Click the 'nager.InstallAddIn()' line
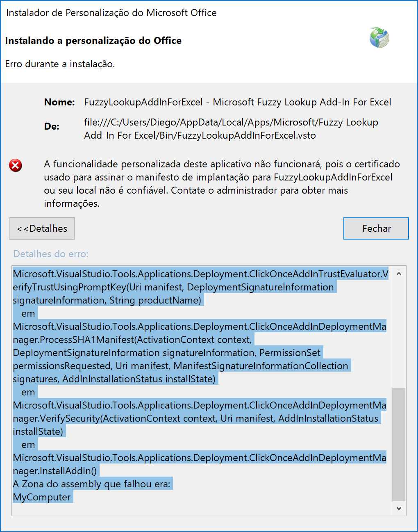Image resolution: width=418 pixels, height=532 pixels. pyautogui.click(x=55, y=471)
